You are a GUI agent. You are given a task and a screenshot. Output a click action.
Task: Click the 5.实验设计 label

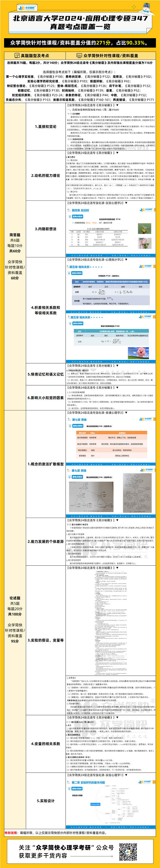point(46,801)
